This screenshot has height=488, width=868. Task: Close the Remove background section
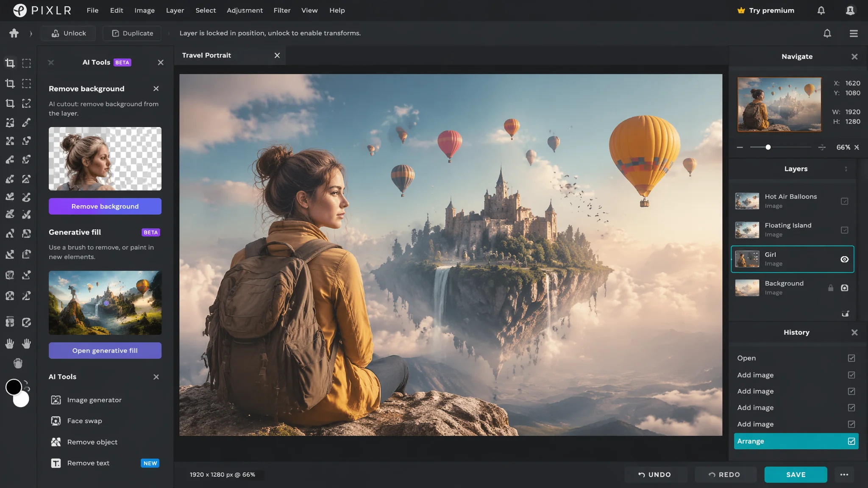point(156,89)
